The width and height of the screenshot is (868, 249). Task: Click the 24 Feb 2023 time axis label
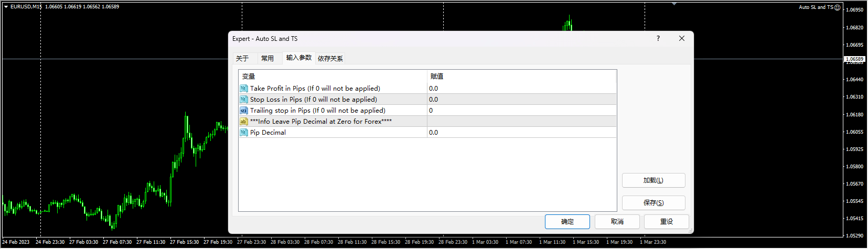pos(16,242)
